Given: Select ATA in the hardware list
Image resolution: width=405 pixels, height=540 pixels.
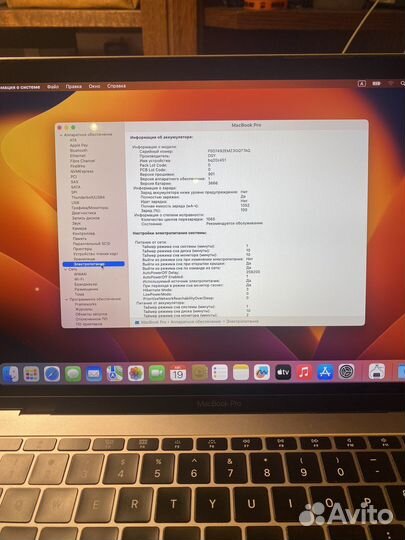Looking at the screenshot, I should (73, 140).
